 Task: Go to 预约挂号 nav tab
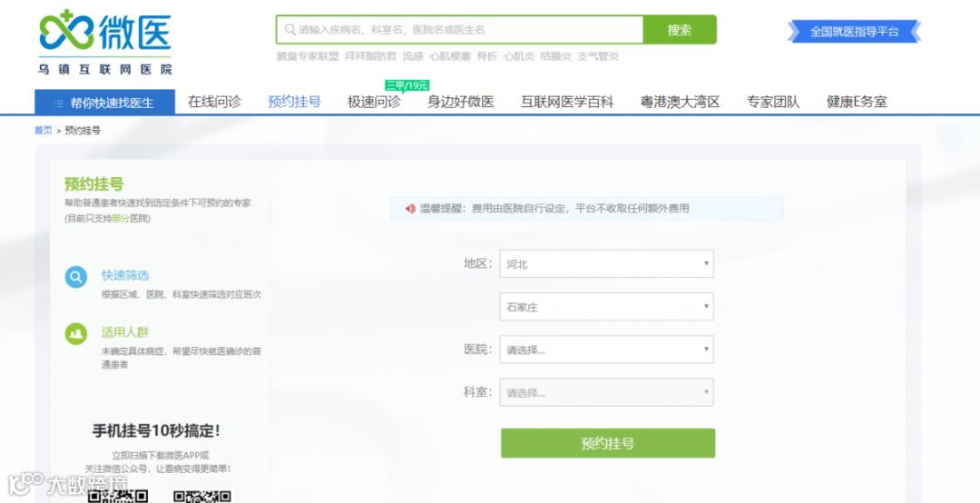294,102
